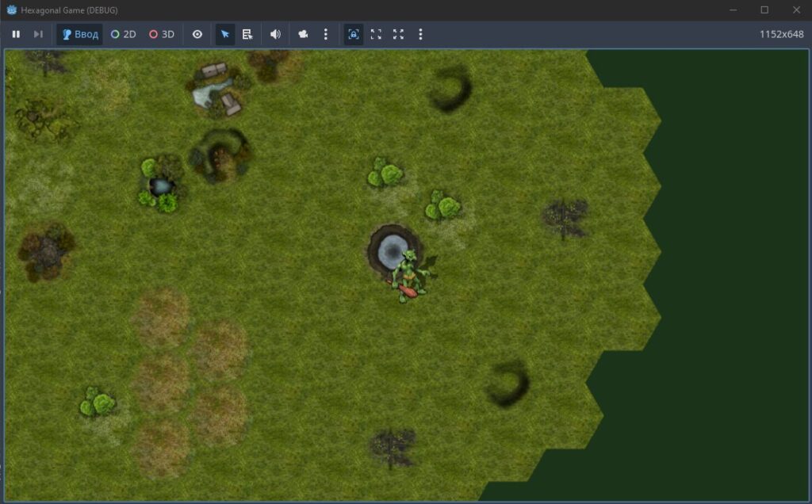Image resolution: width=812 pixels, height=504 pixels.
Task: Switch to 2D selection mode
Action: point(123,34)
